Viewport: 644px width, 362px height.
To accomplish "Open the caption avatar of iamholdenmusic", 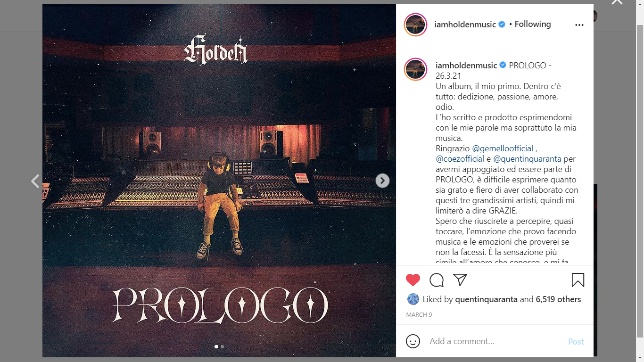I will tap(416, 70).
